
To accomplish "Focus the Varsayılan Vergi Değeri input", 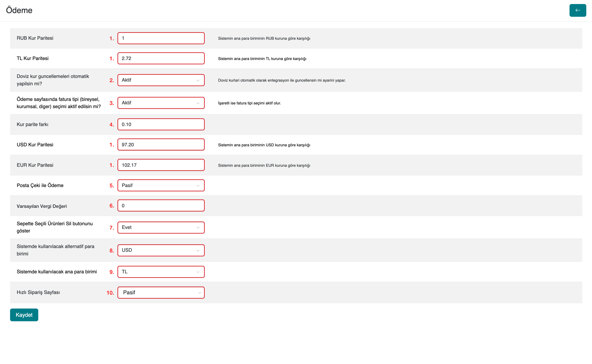I will (x=161, y=206).
